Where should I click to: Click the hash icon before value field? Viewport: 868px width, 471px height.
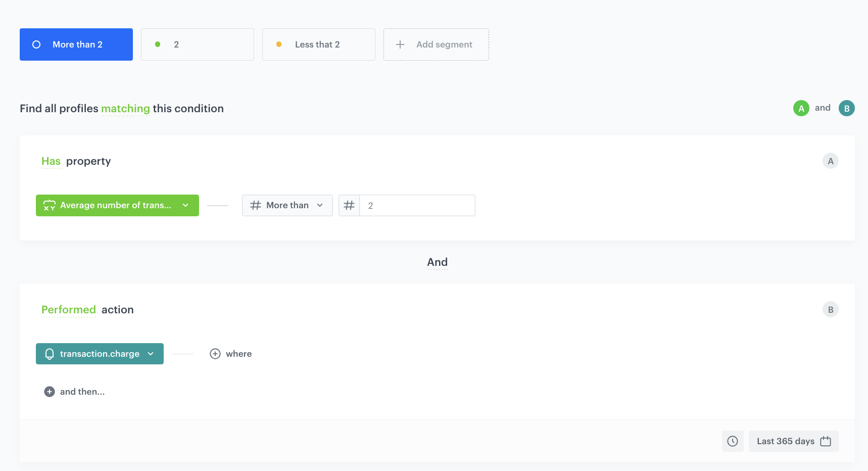point(349,206)
